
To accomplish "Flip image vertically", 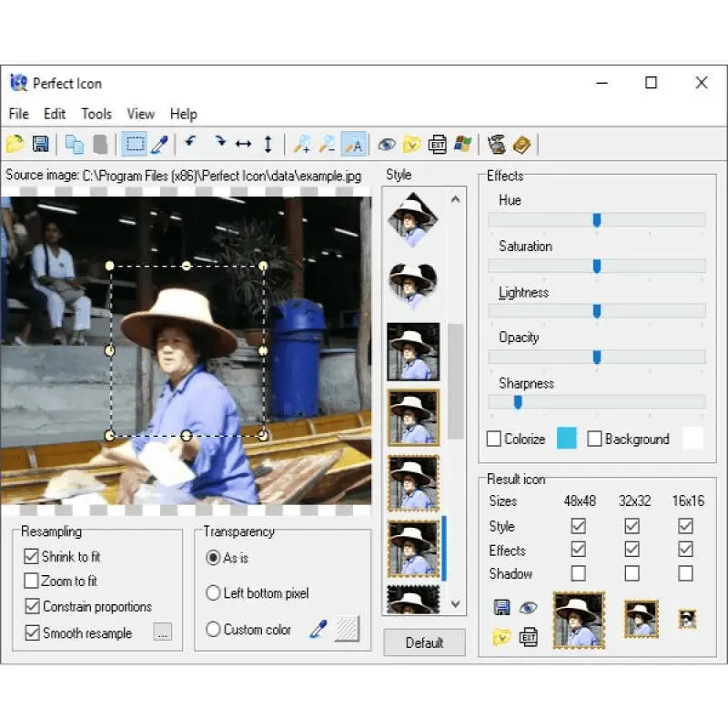I will click(x=268, y=145).
